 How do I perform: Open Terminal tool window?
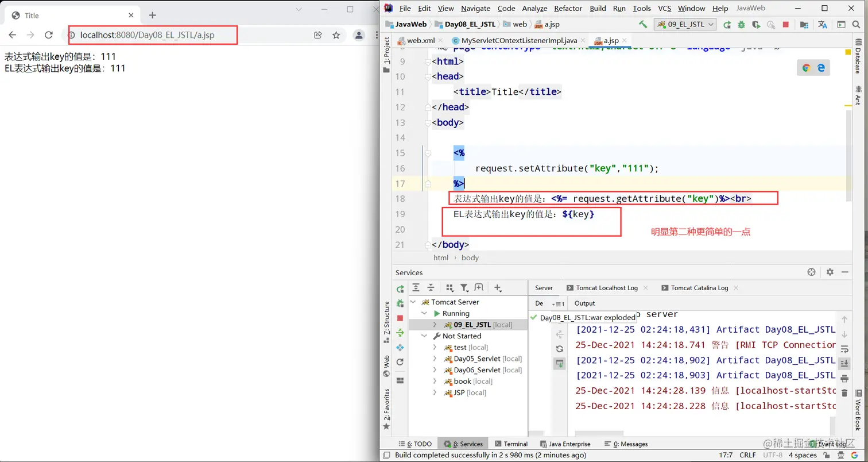tap(510, 444)
